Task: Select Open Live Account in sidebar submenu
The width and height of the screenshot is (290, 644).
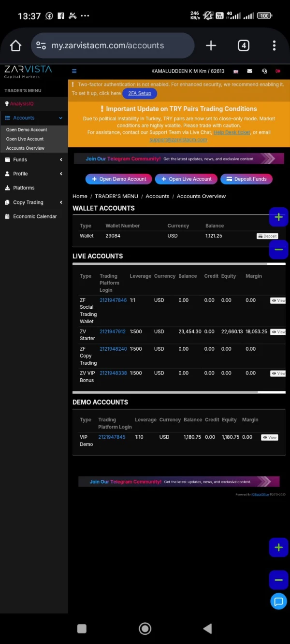Action: pos(25,139)
